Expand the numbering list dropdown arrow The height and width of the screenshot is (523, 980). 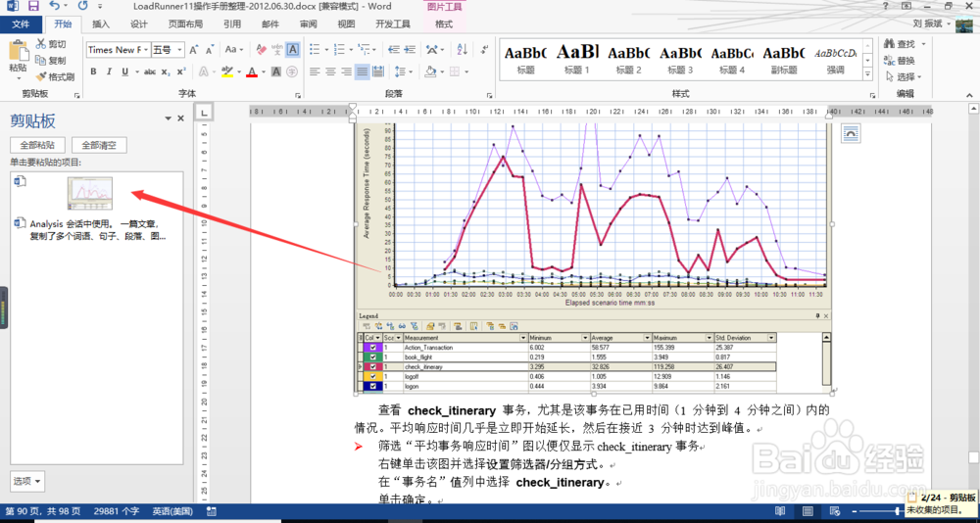[350, 49]
